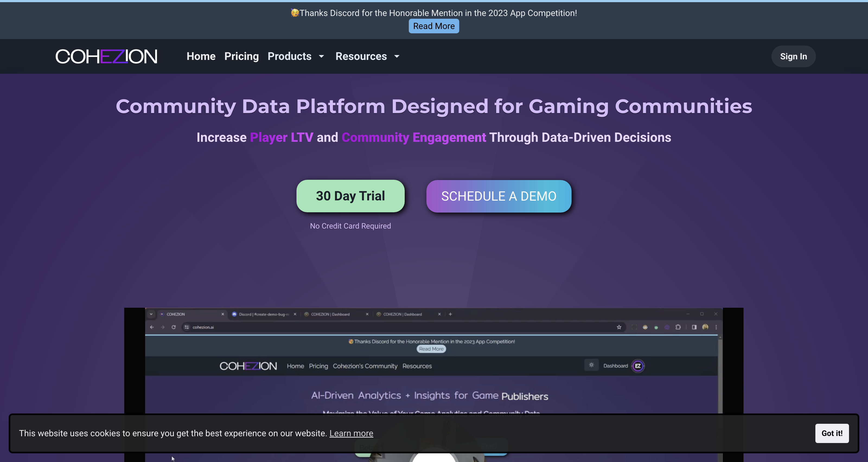Expand the Resources dropdown menu

click(367, 56)
